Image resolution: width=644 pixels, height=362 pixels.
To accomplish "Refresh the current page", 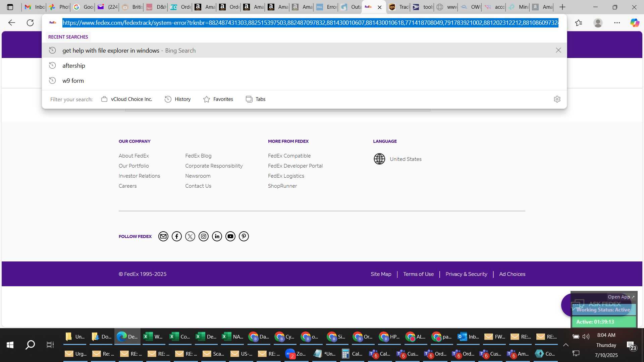I will pyautogui.click(x=30, y=23).
